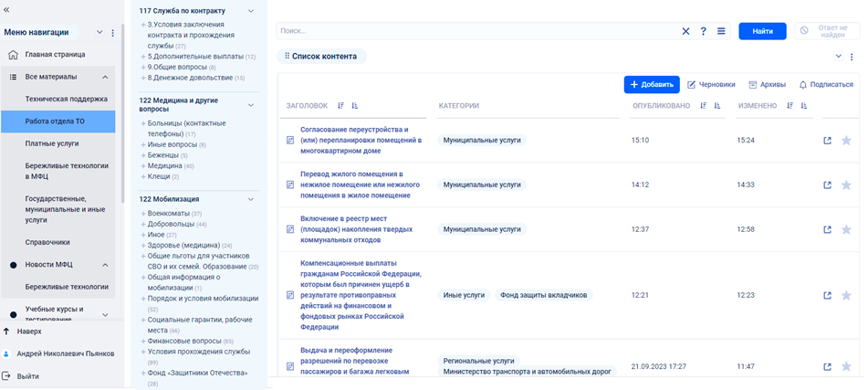Collapse the Новости МФЦ section
This screenshot has height=390, width=868.
click(x=105, y=265)
